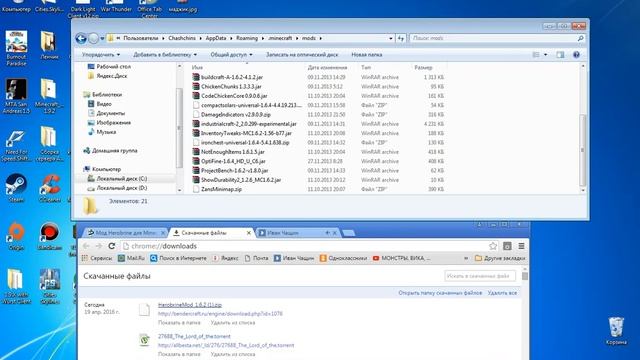The width and height of the screenshot is (640, 360).
Task: Open the Chrome hamburger menu
Action: point(521,246)
